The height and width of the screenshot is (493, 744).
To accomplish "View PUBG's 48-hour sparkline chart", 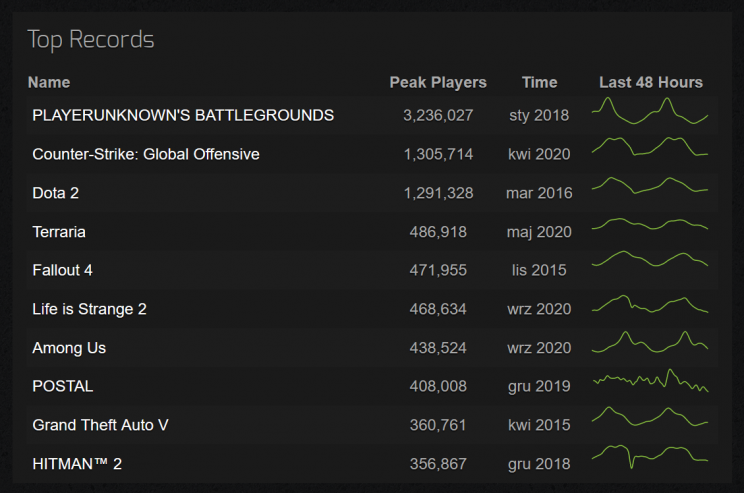I will (650, 112).
